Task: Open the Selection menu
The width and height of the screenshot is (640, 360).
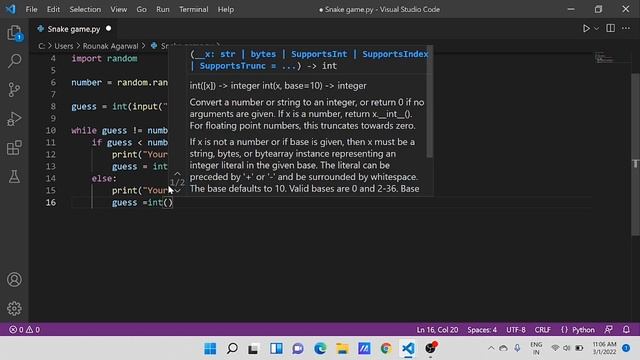Action: point(85,9)
